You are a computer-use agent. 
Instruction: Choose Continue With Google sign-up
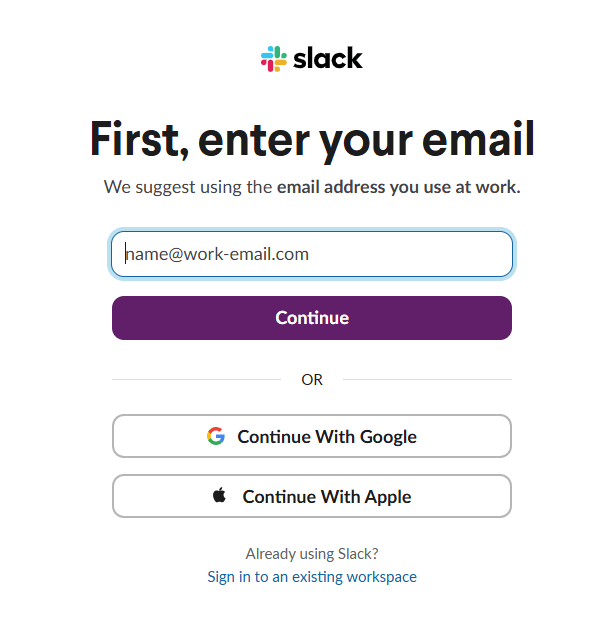(x=312, y=436)
